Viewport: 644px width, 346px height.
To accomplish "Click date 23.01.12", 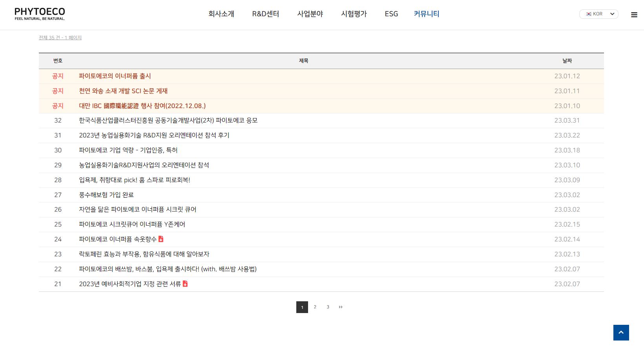I will coord(567,76).
